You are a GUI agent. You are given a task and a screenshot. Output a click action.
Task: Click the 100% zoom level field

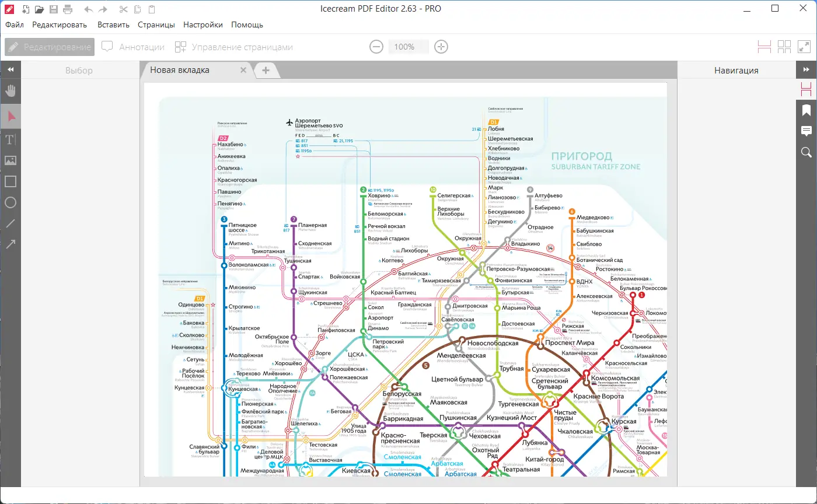[408, 47]
